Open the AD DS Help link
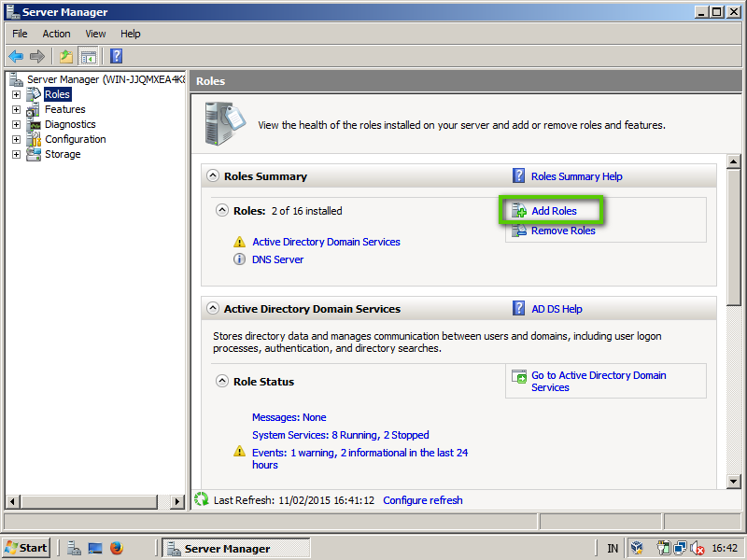 pyautogui.click(x=557, y=309)
